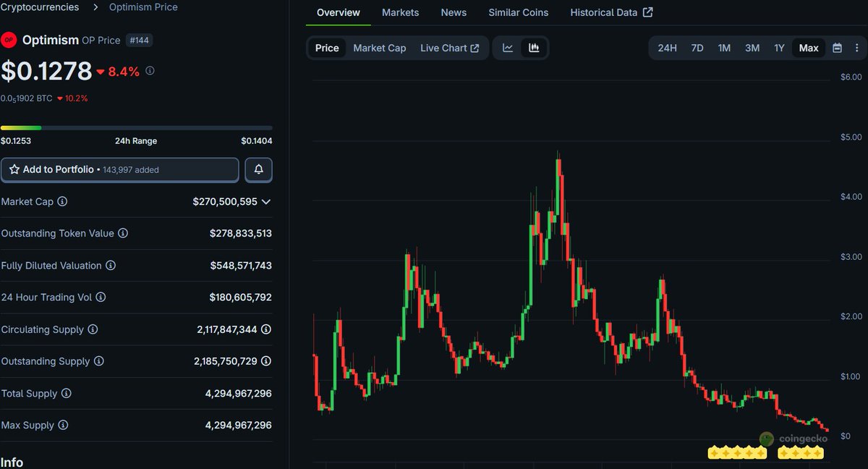Open the calendar date range picker
Image resolution: width=868 pixels, height=469 pixels.
[x=837, y=48]
